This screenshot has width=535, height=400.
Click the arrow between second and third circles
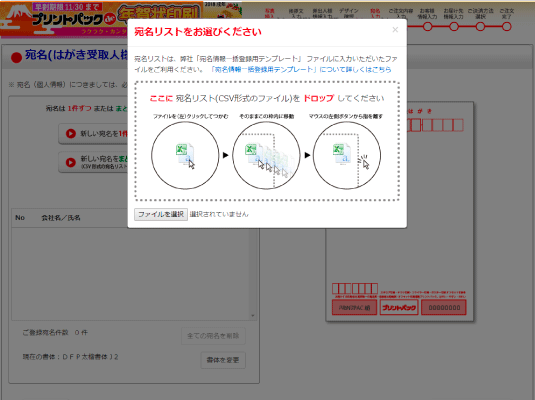pos(307,155)
